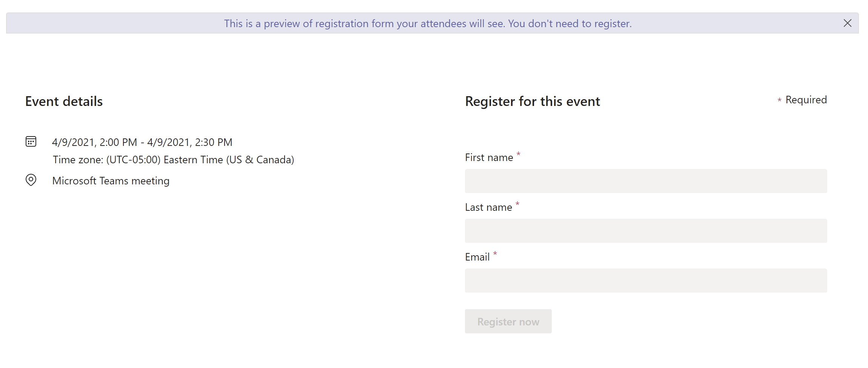Click the Eastern Time zone line
This screenshot has height=368, width=868.
point(173,160)
